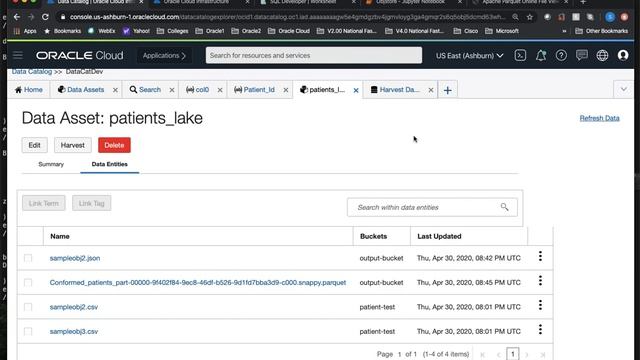
Task: Click the browser forward arrow
Action: pos(31,17)
